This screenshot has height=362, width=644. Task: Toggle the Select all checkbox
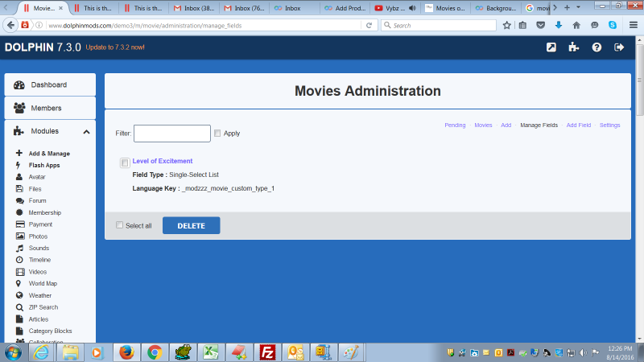(x=119, y=225)
